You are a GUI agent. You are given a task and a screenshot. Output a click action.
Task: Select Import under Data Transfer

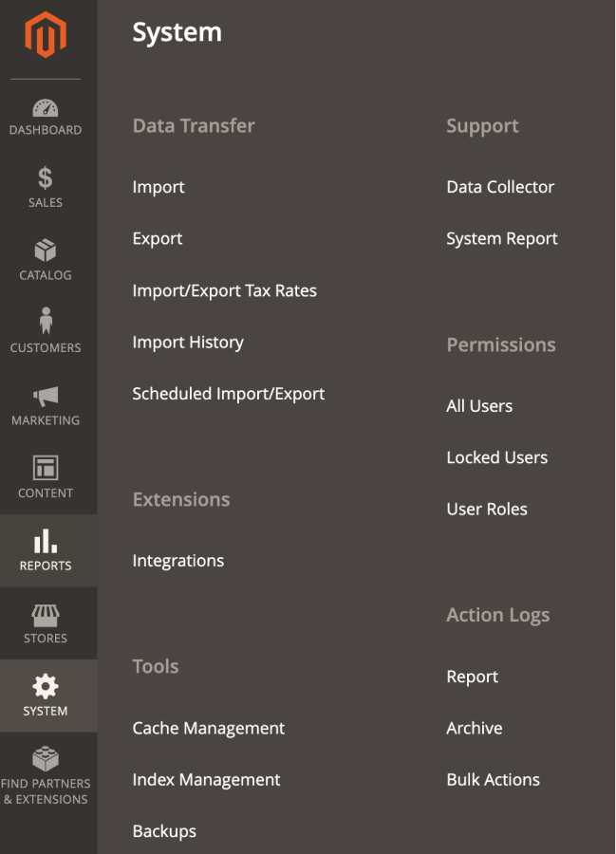159,187
